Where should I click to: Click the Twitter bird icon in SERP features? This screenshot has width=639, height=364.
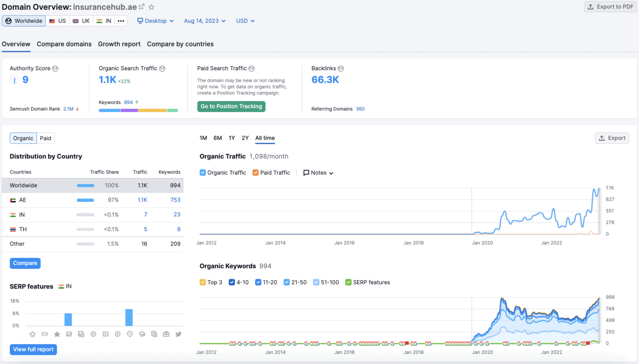point(178,334)
